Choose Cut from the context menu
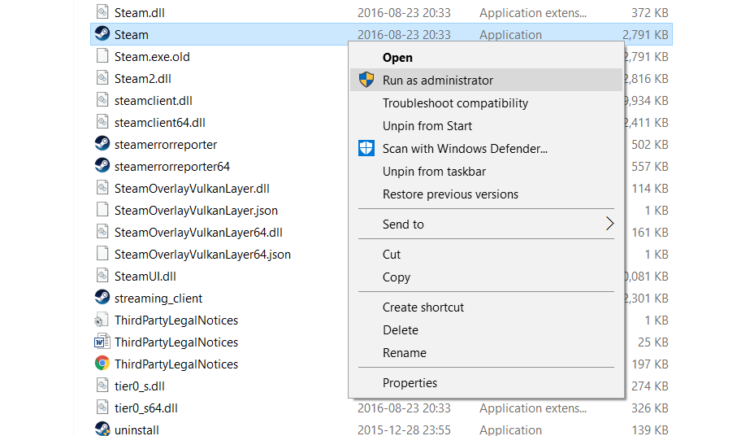Viewport: 750px width, 436px height. point(486,254)
